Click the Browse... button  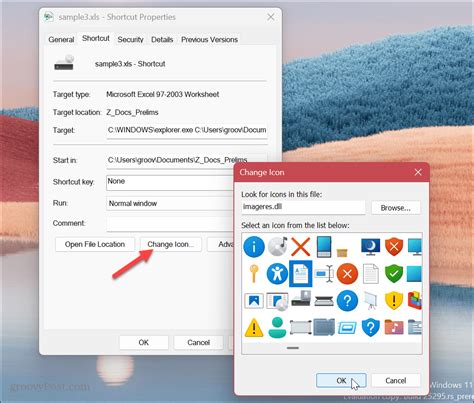[x=396, y=208]
